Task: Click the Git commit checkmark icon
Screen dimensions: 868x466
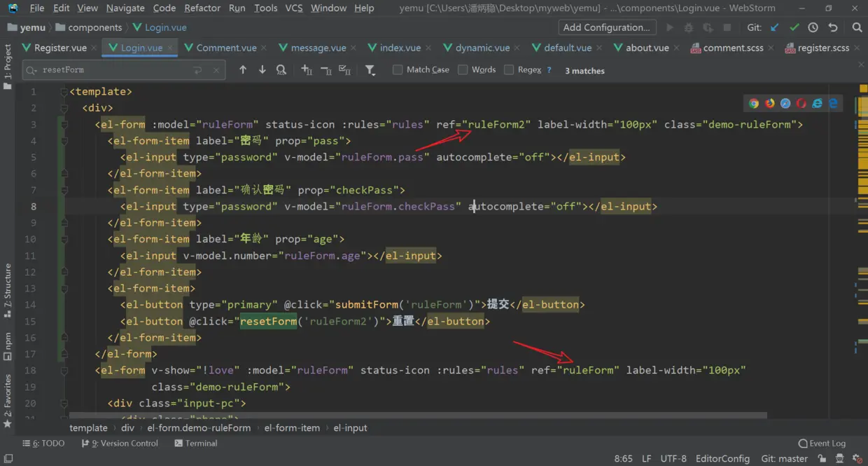Action: tap(794, 27)
